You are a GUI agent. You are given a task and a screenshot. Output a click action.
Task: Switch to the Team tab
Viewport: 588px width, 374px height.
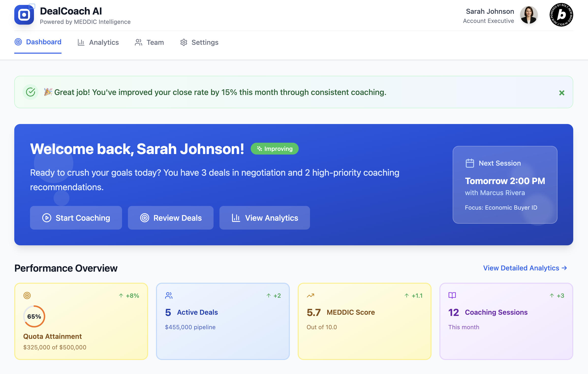tap(149, 42)
